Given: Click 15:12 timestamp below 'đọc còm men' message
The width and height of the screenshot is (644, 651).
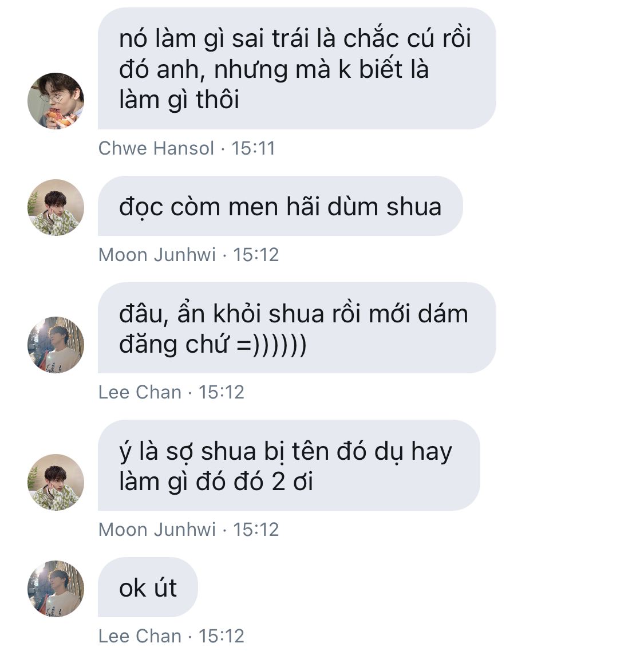Looking at the screenshot, I should (x=256, y=255).
